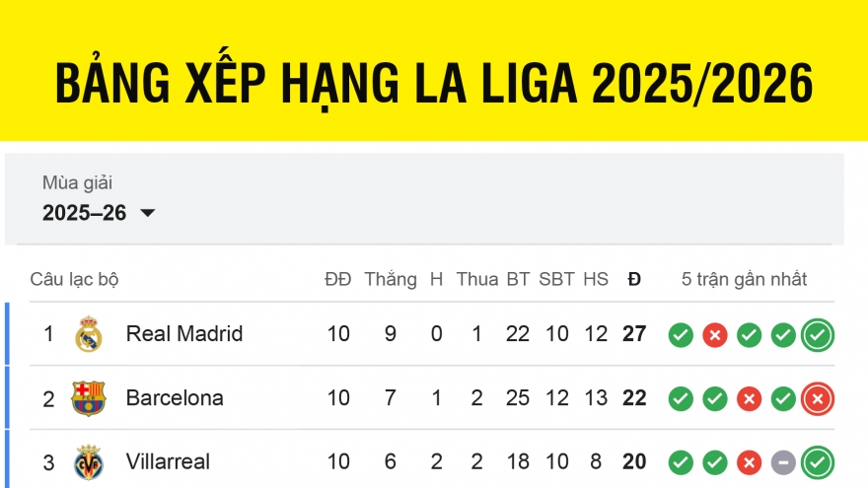The width and height of the screenshot is (868, 488).
Task: Click Barcelona's first green win icon
Action: pyautogui.click(x=681, y=399)
